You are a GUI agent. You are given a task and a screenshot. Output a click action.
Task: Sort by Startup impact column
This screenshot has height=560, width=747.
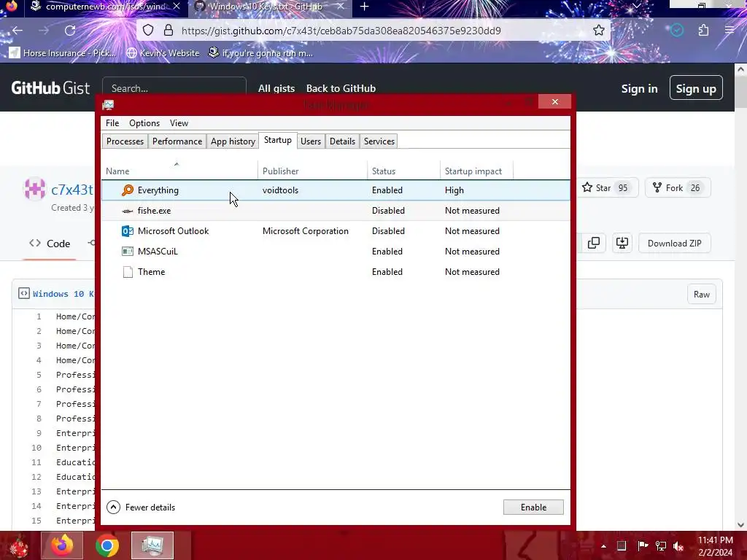(476, 171)
